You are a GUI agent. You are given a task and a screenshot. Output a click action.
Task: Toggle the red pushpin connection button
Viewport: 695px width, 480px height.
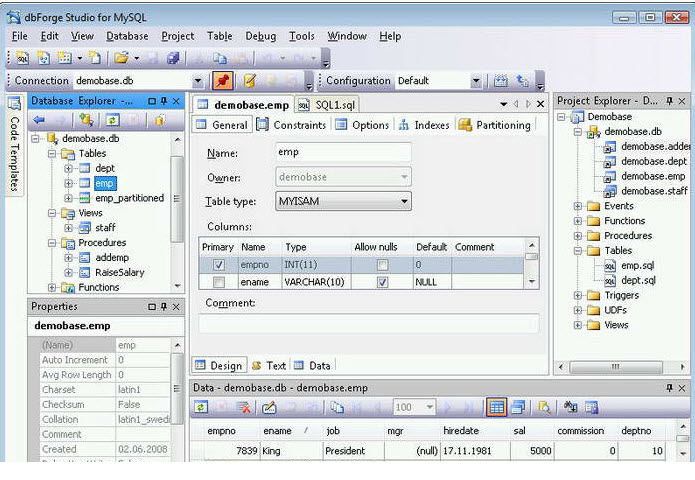click(223, 81)
